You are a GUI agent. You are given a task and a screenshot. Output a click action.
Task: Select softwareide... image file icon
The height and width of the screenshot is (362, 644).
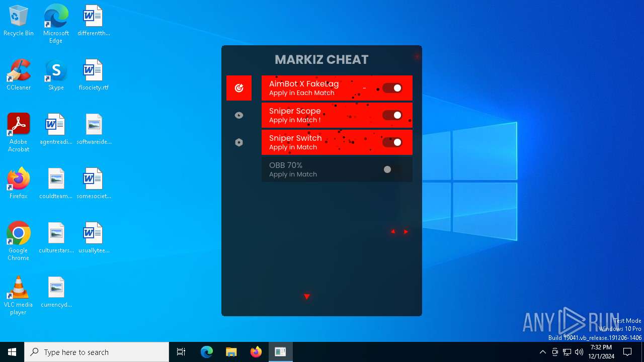[x=94, y=130]
